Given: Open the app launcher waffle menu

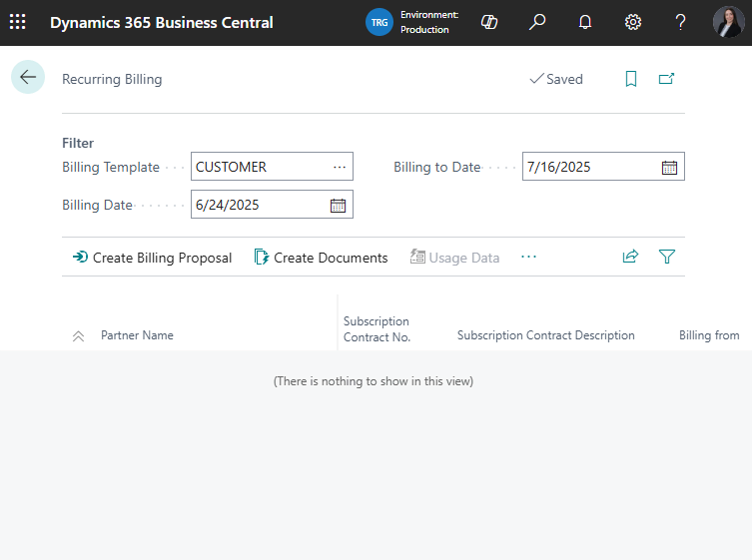Looking at the screenshot, I should (x=18, y=22).
